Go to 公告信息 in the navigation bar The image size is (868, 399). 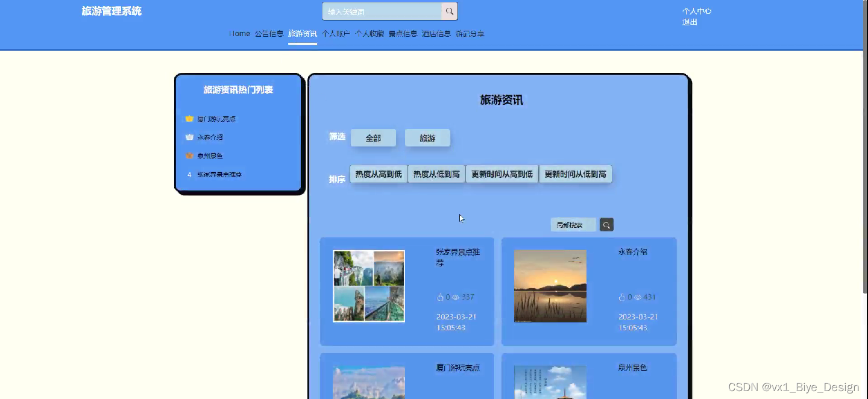pos(269,34)
